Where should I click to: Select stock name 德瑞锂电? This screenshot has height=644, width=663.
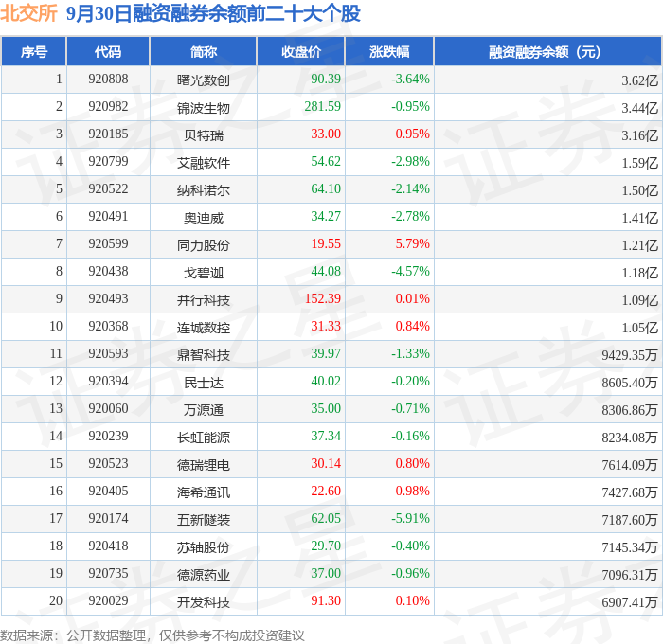[x=204, y=465]
